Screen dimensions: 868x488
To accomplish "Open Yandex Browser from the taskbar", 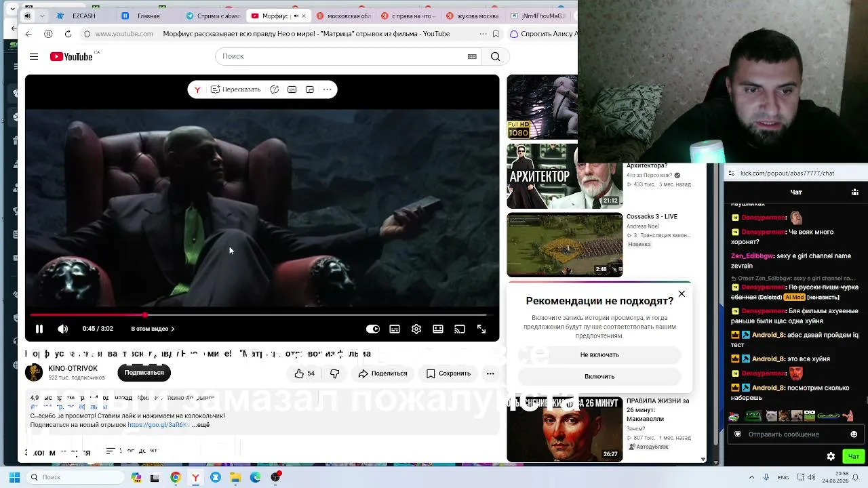I will tap(195, 477).
